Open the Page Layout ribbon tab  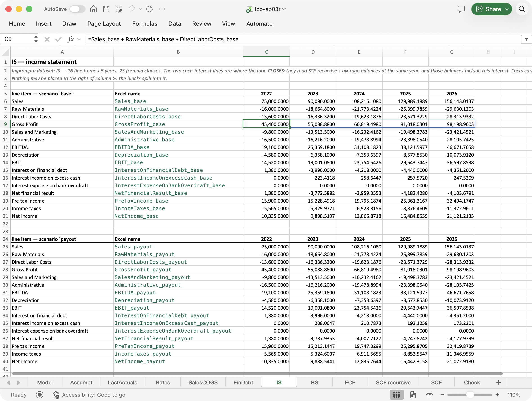click(104, 24)
